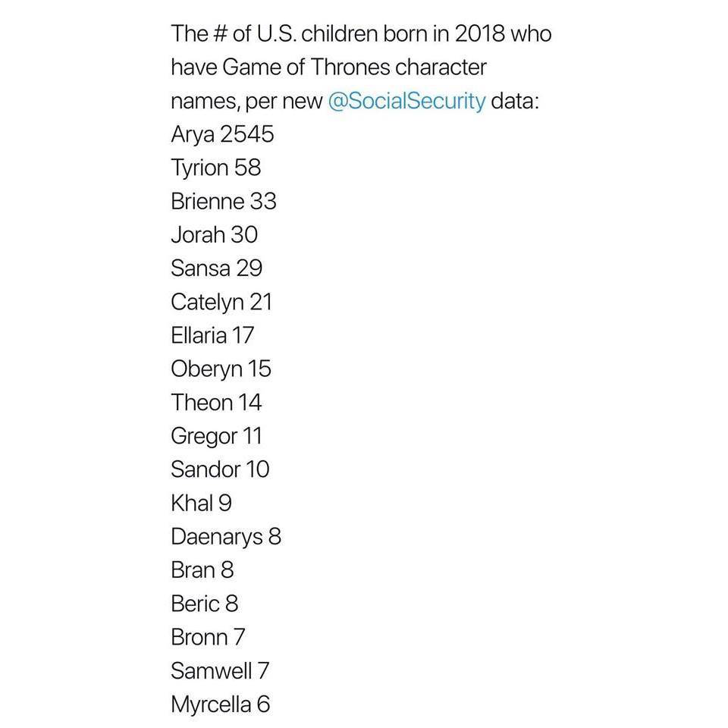Viewport: 728px width, 728px height.
Task: Select the 'Oberyn 15' entry
Action: point(221,369)
